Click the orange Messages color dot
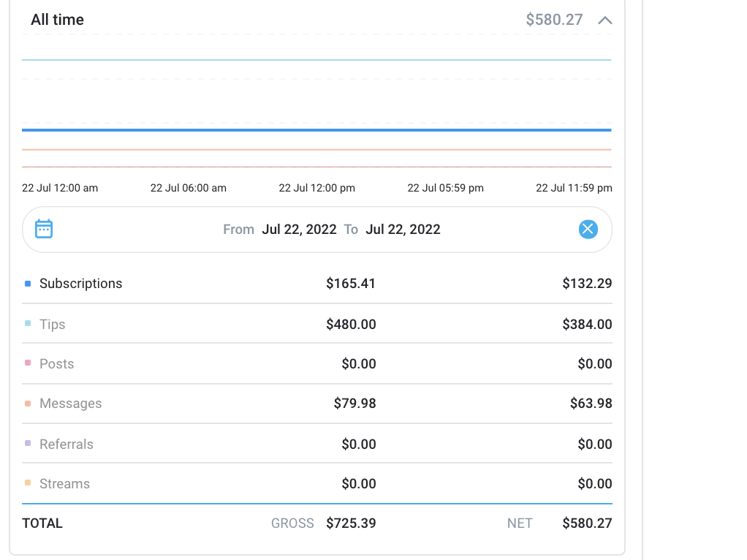The height and width of the screenshot is (560, 747). [28, 404]
